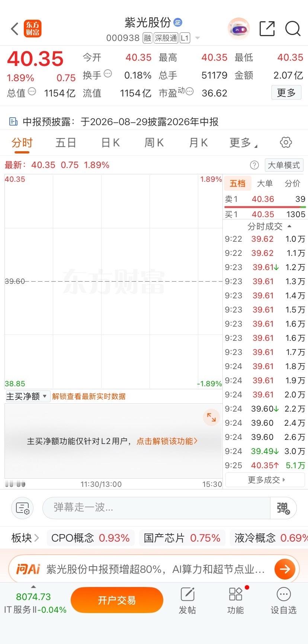Tap the orange arrow send button

click(285, 569)
